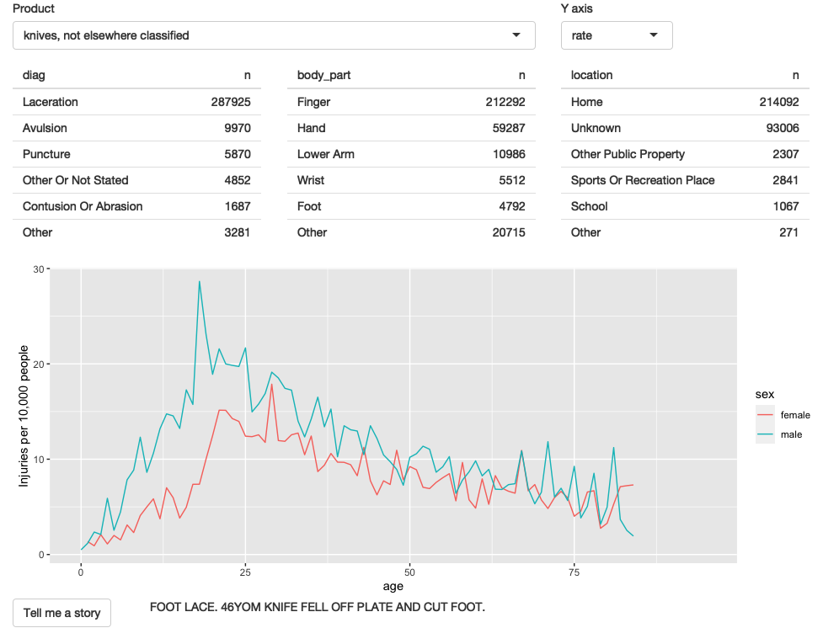Click the story text about foot laceration
The height and width of the screenshot is (644, 823).
point(318,607)
